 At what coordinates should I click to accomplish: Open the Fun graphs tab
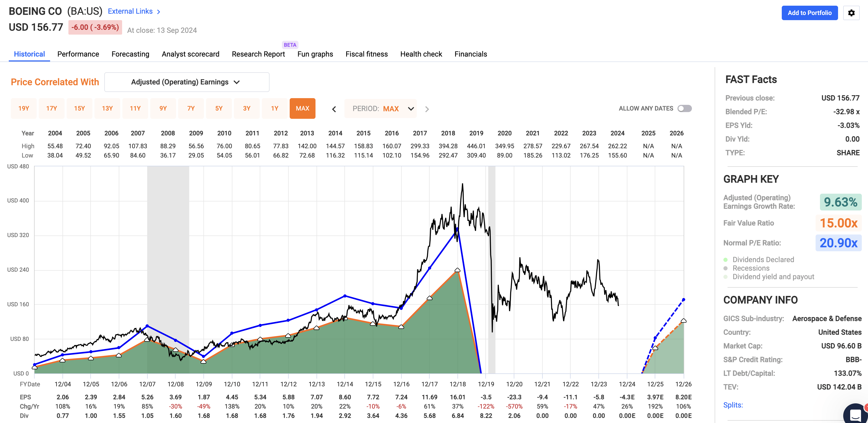click(315, 54)
